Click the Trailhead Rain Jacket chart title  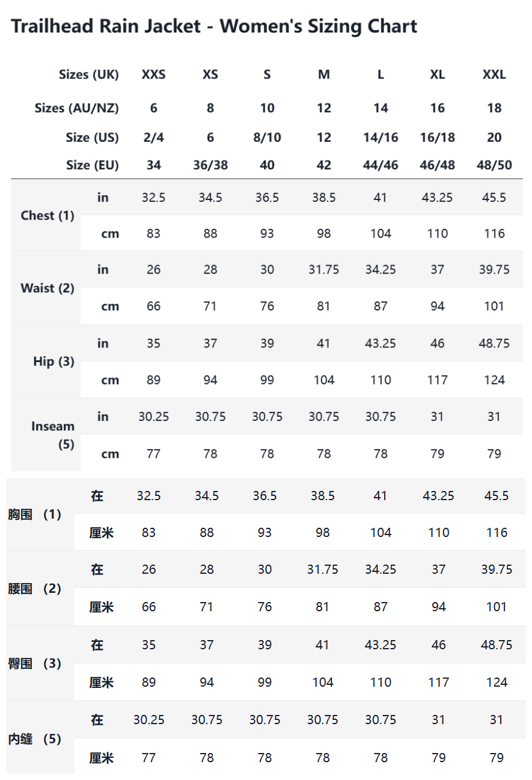point(214,26)
